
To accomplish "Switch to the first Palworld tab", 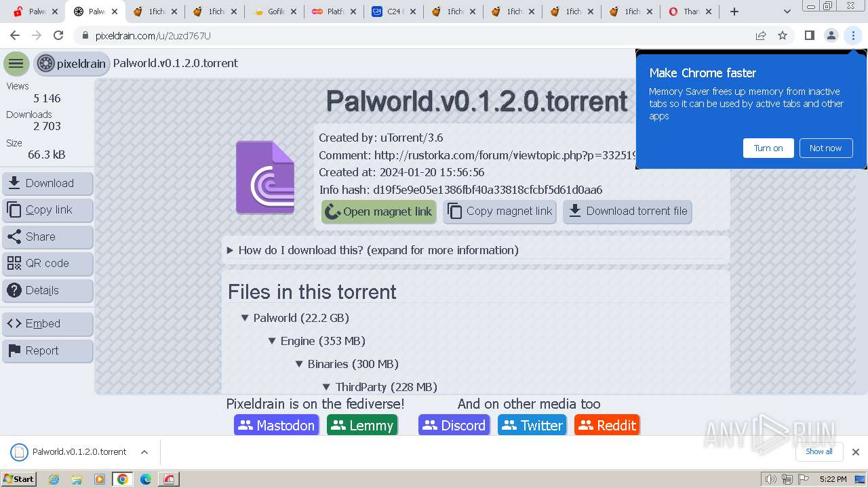I will [34, 12].
